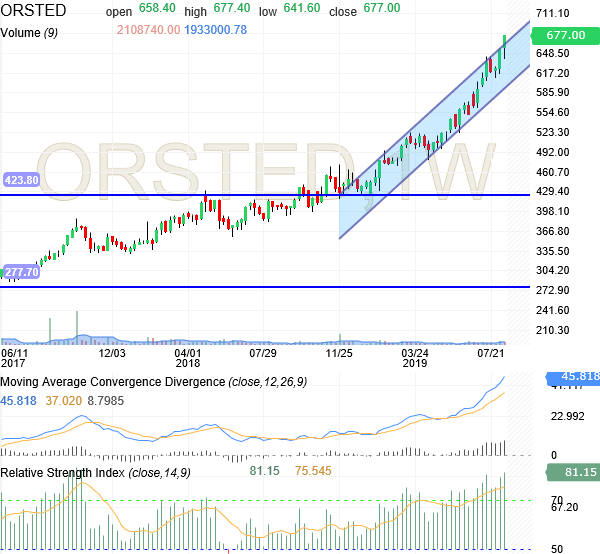Click the close value 677.00 in header
Screen dimensions: 600x554
pos(382,8)
